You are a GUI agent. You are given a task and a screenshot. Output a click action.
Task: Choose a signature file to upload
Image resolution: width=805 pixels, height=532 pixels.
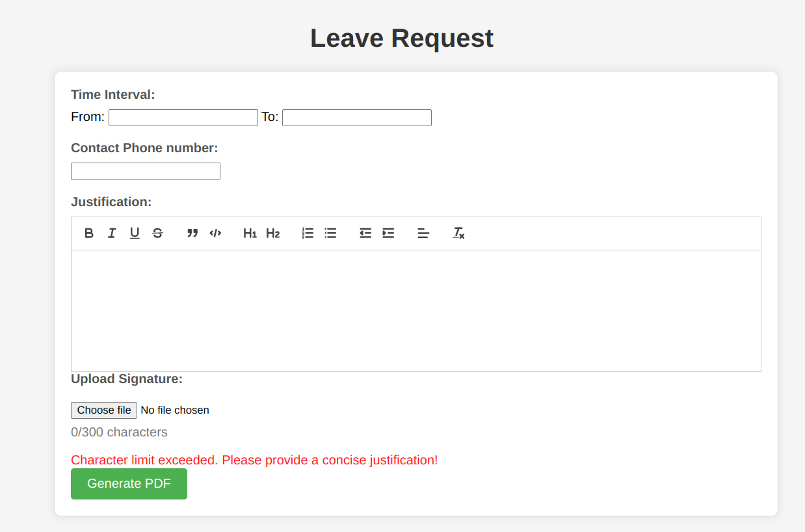tap(104, 410)
